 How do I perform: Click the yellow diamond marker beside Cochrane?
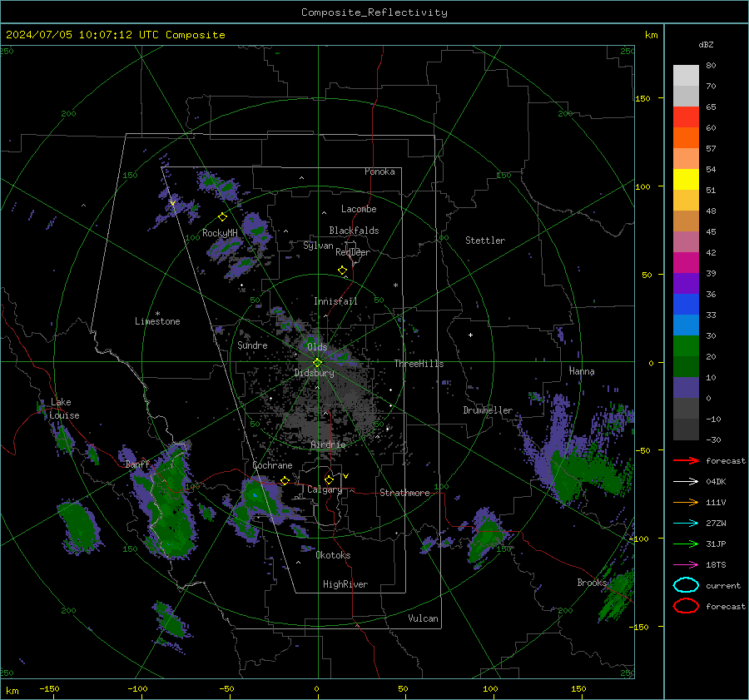tap(285, 481)
